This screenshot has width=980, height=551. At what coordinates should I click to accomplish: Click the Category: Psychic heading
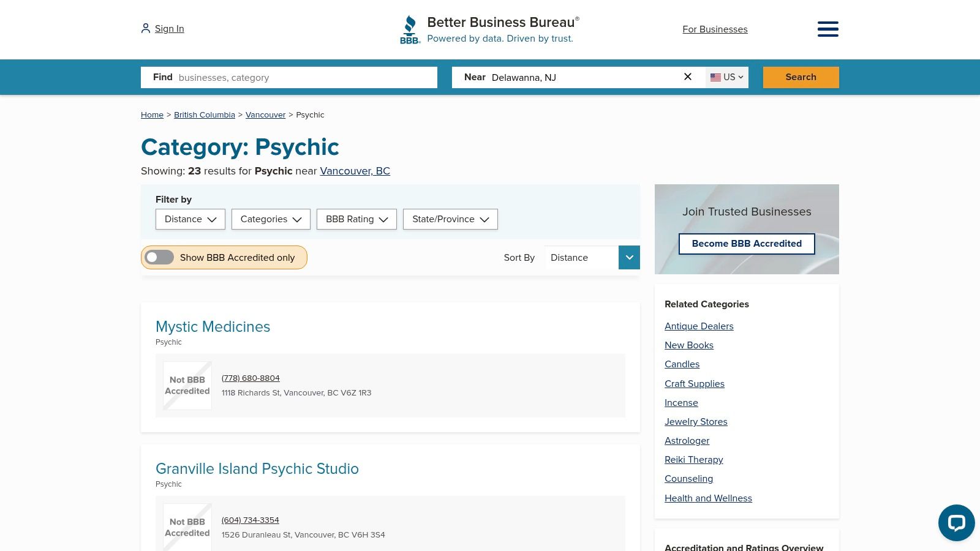pos(239,147)
